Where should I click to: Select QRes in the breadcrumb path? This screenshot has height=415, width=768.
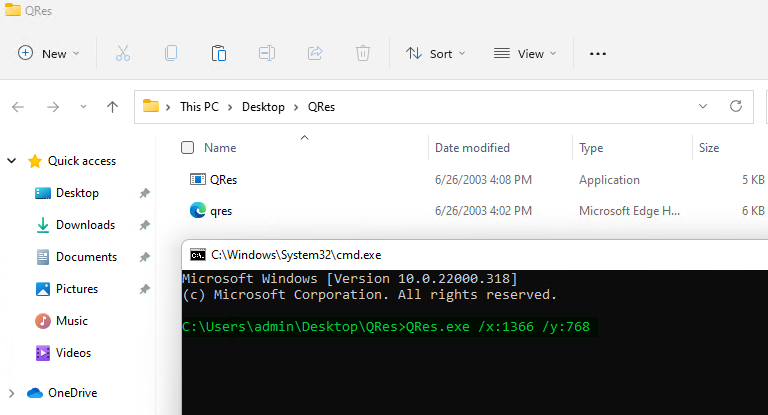(x=321, y=107)
